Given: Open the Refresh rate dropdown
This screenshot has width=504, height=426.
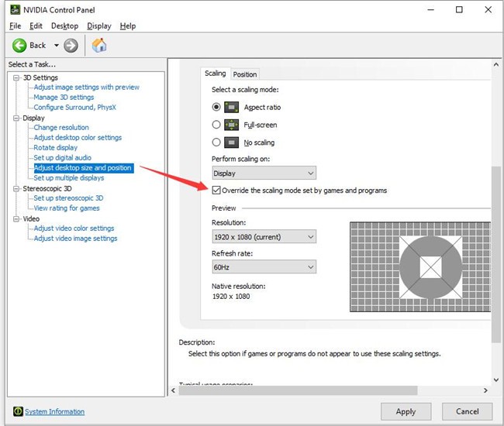Looking at the screenshot, I should (264, 267).
